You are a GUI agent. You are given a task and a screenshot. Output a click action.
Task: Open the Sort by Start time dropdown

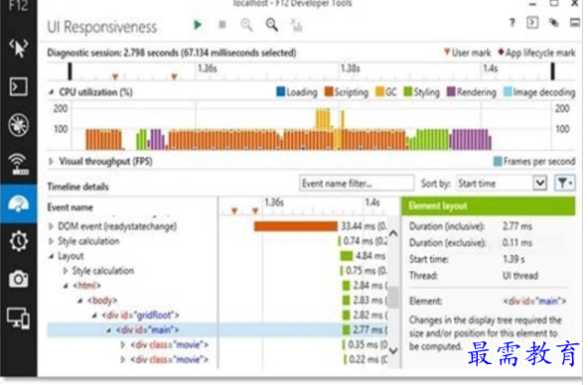(x=502, y=184)
